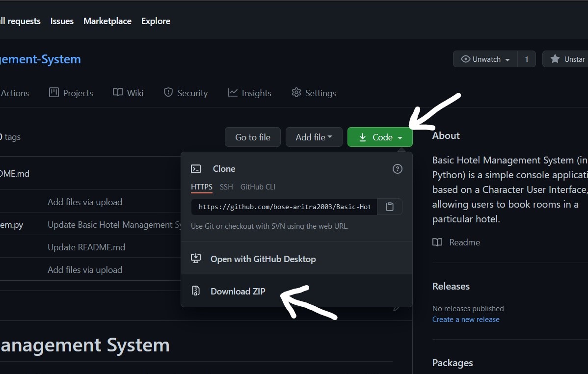The image size is (588, 374).
Task: Select Open with GitHub Desktop
Action: pos(296,259)
